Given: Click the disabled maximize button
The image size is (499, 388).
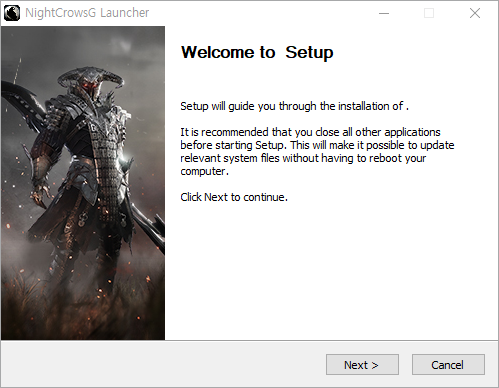Looking at the screenshot, I should (x=429, y=13).
